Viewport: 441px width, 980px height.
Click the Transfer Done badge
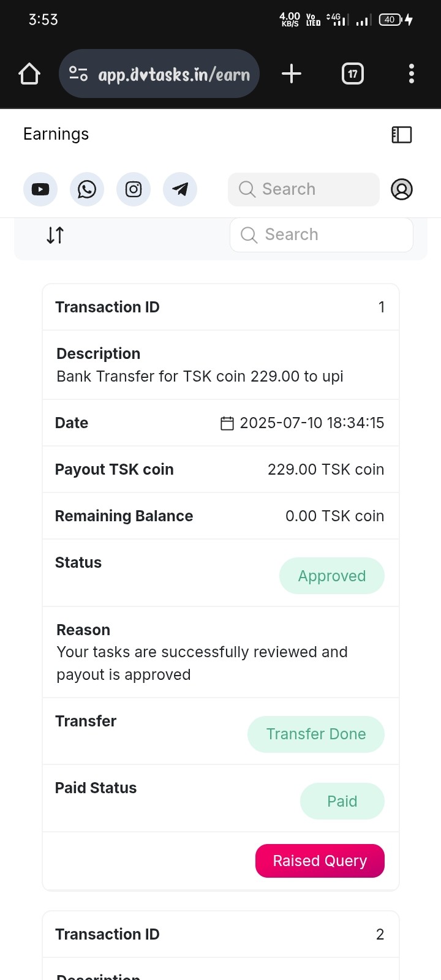point(316,734)
